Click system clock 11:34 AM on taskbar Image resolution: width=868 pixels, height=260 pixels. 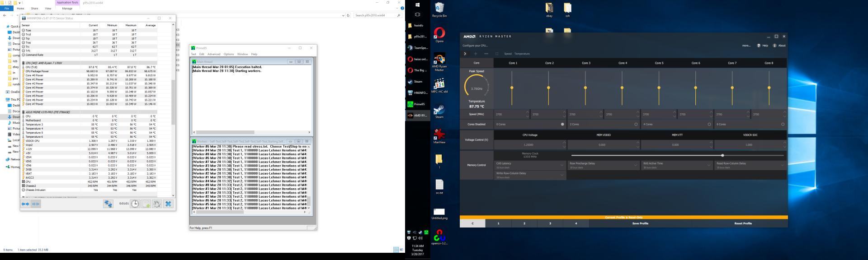pyautogui.click(x=418, y=246)
